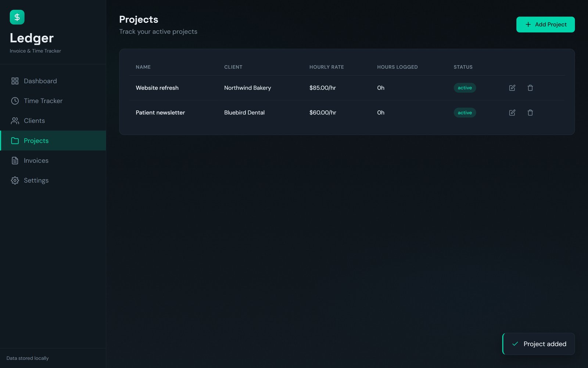The width and height of the screenshot is (588, 368).
Task: Go to Time Tracker
Action: pyautogui.click(x=53, y=101)
